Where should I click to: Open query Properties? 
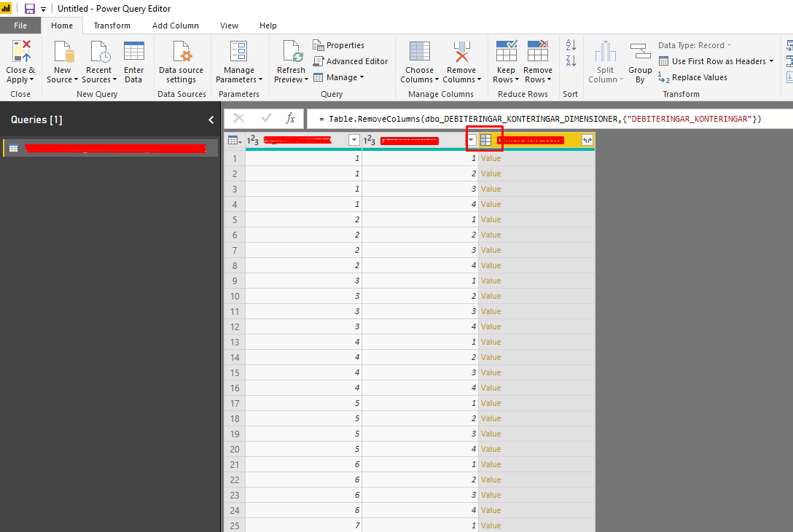[x=339, y=45]
